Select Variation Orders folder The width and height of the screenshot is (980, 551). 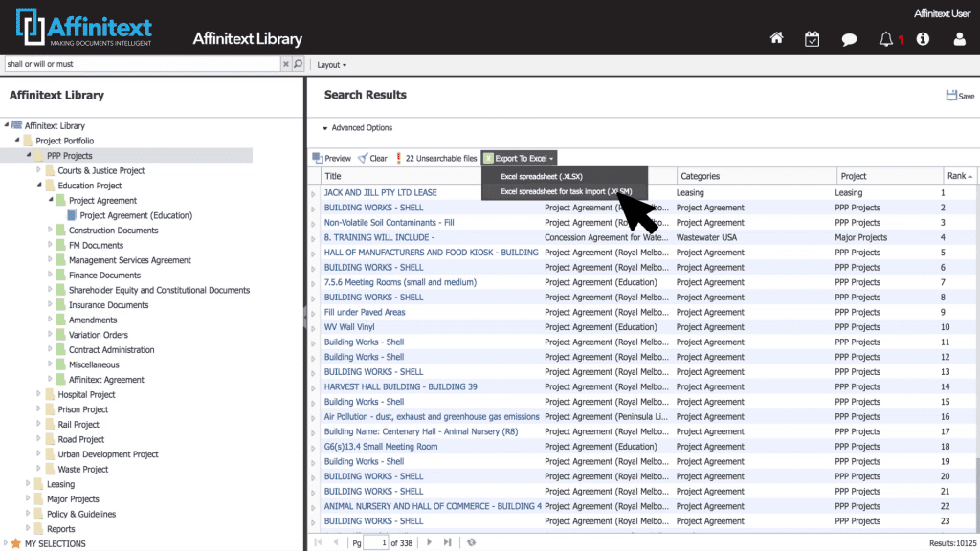(99, 335)
